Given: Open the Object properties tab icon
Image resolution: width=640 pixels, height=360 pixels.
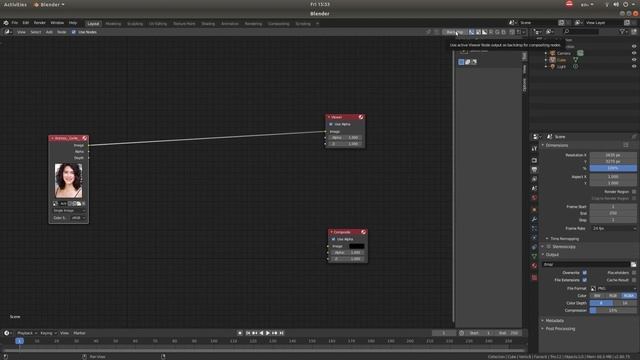Looking at the screenshot, I should coord(534,210).
